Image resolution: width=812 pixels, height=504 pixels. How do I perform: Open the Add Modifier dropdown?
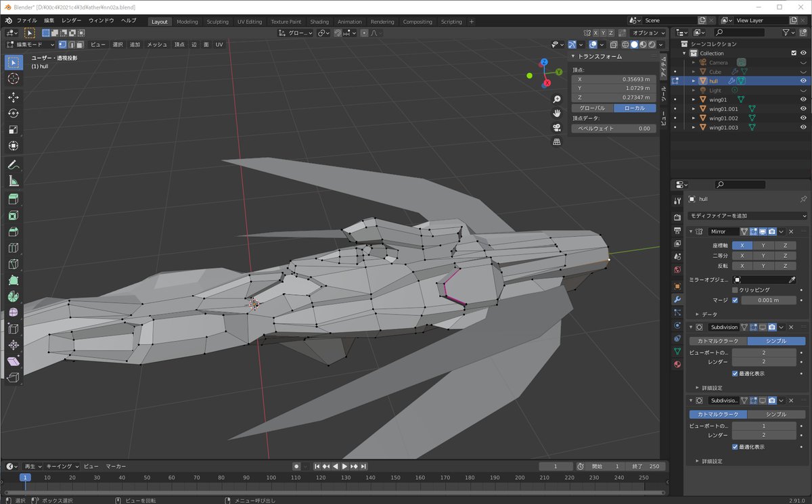tap(747, 216)
